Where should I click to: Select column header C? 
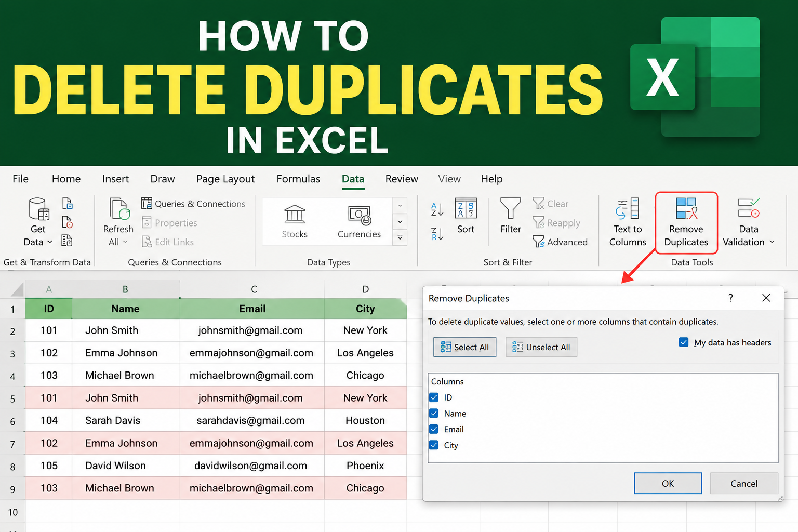pos(252,289)
